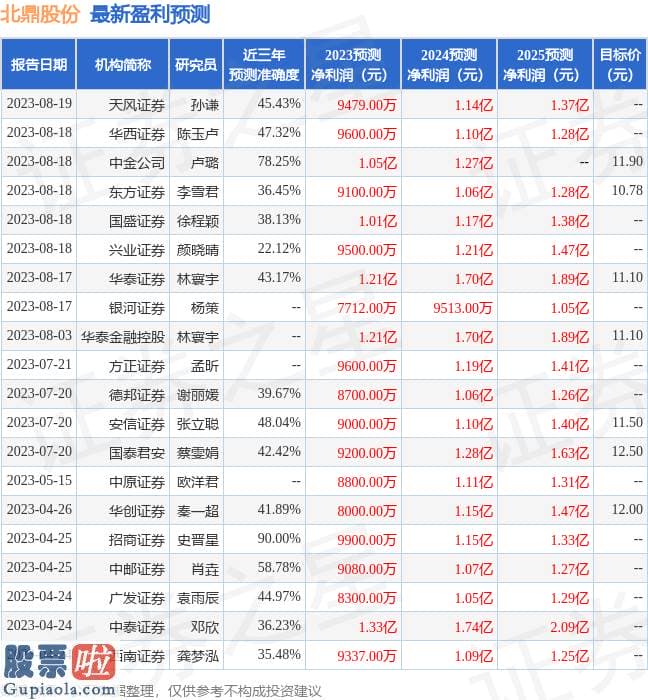Click researcher name 龚梦泓

pyautogui.click(x=198, y=656)
